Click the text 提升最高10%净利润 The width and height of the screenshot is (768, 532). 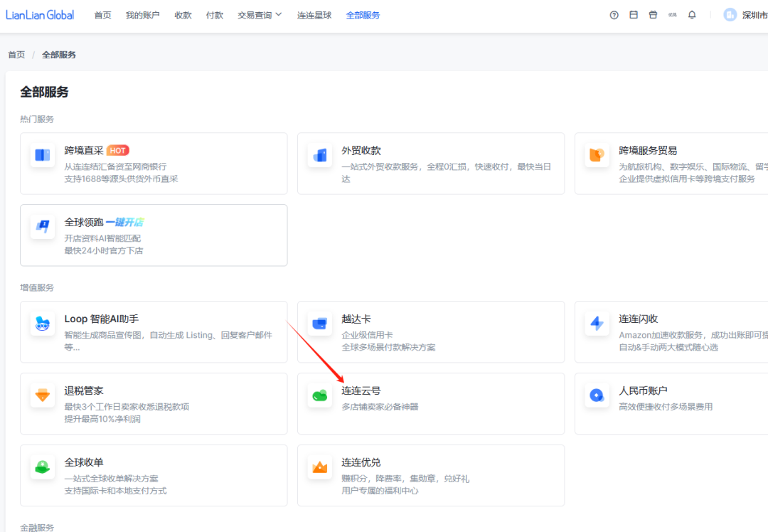[x=102, y=420]
